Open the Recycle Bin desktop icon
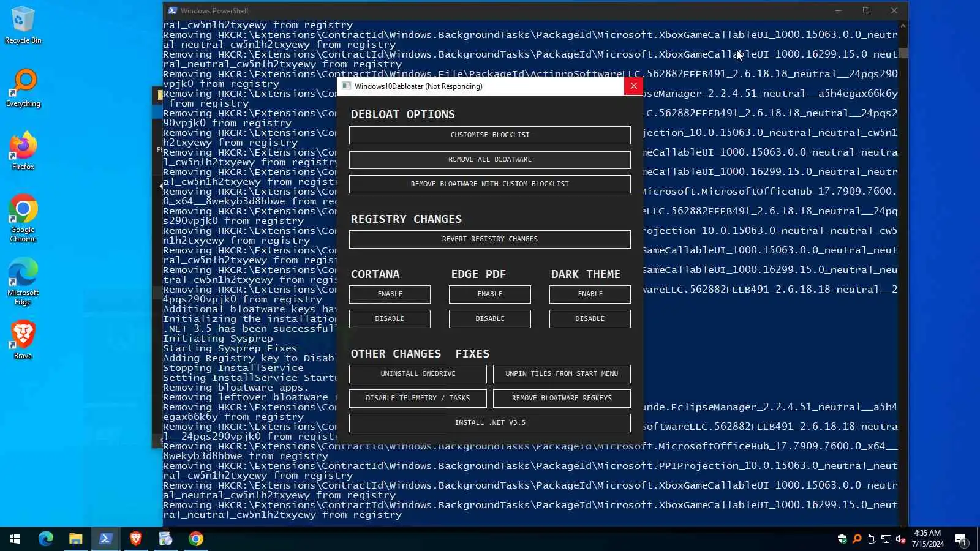The image size is (980, 551). pos(23,26)
